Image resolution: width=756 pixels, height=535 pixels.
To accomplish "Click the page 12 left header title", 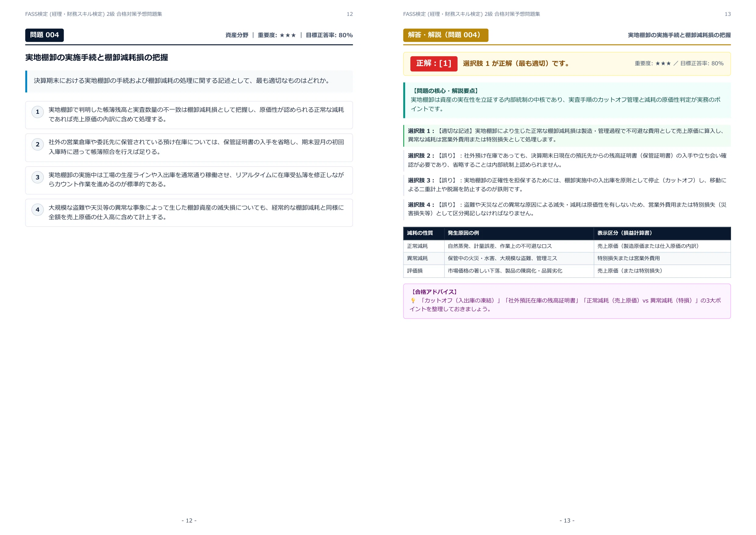I will [94, 14].
